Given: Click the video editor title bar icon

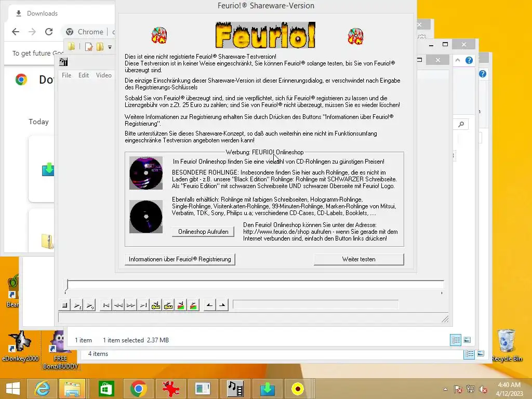Looking at the screenshot, I should point(63,62).
